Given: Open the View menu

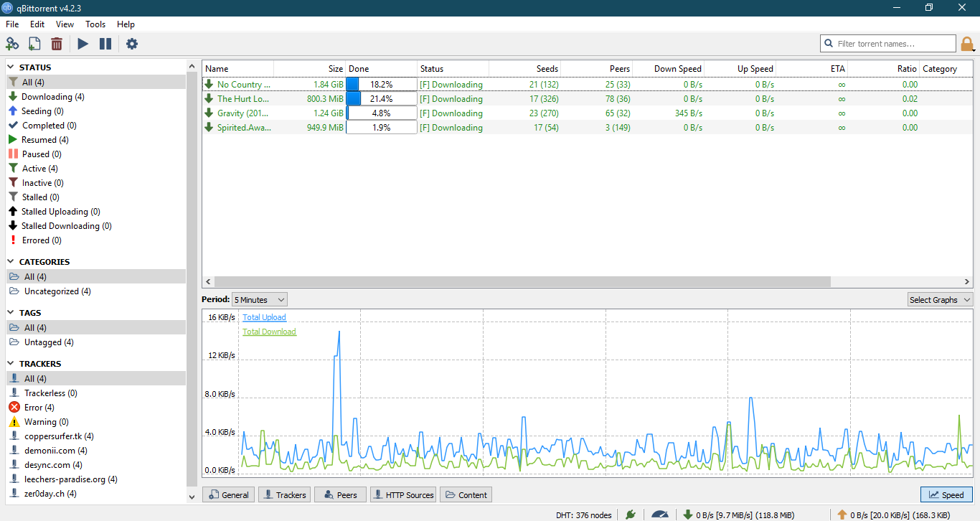Looking at the screenshot, I should [65, 24].
